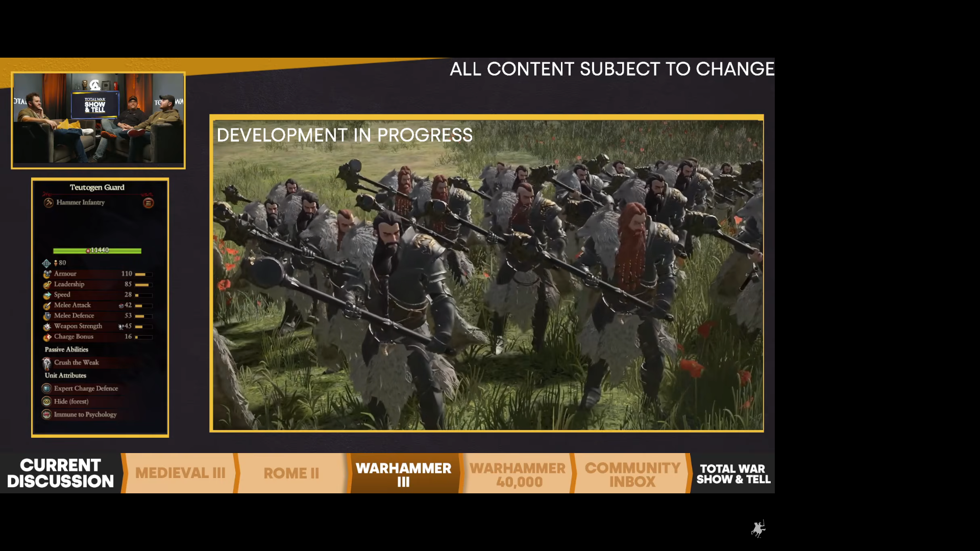The image size is (980, 551).
Task: Click the Speed value 28
Action: point(128,295)
